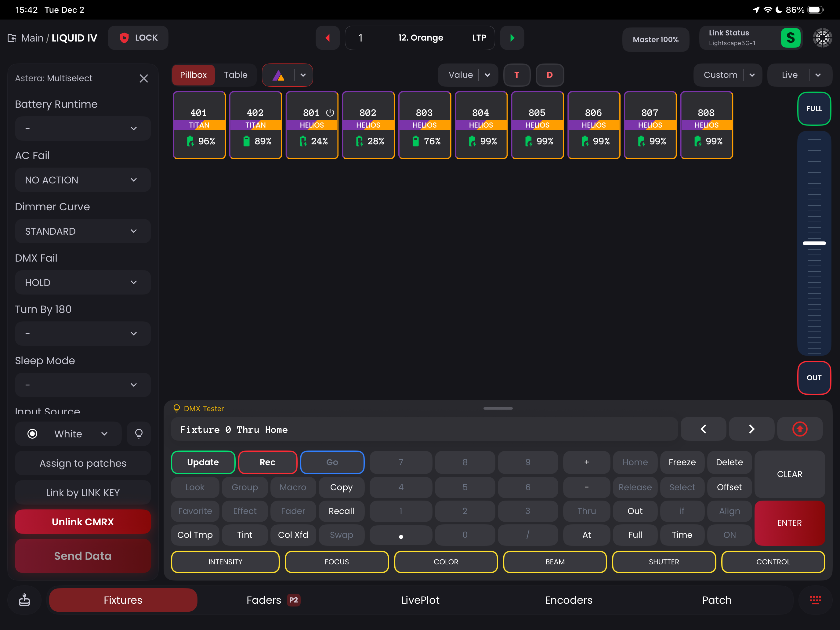Viewport: 840px width, 630px height.
Task: Open the settings wheel icon top right
Action: pos(822,38)
